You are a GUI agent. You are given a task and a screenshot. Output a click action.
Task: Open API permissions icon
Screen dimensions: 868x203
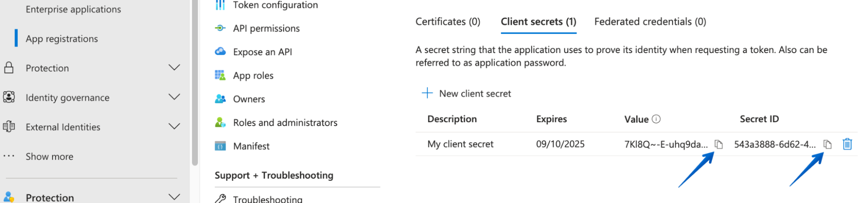[x=220, y=28]
